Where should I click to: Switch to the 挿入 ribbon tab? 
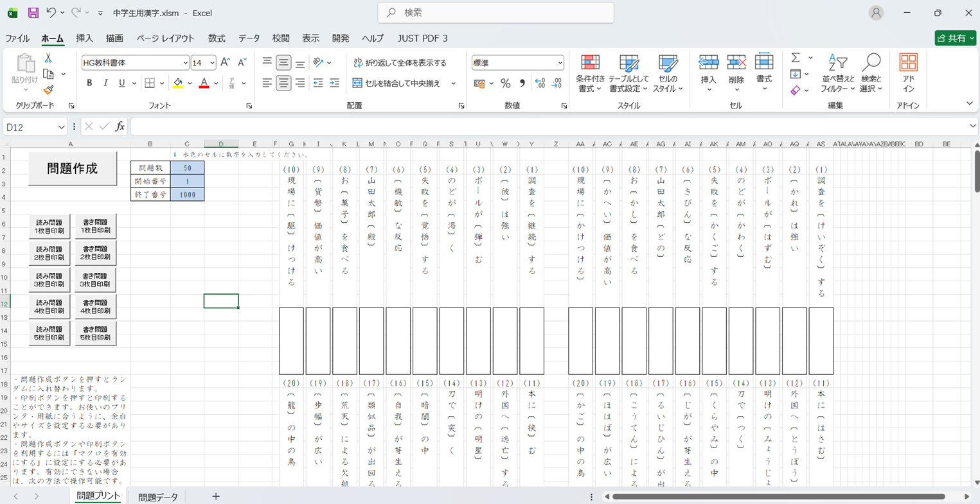point(84,39)
